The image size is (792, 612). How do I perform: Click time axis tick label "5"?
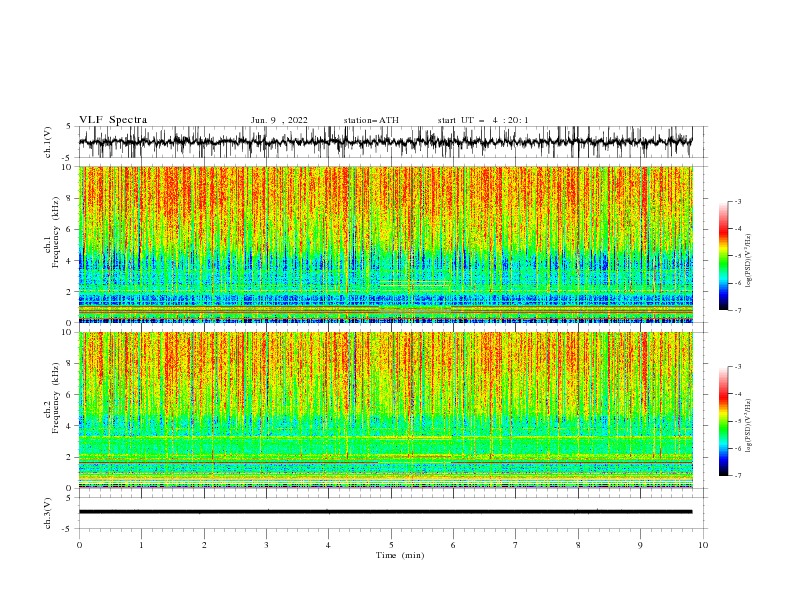coord(391,545)
